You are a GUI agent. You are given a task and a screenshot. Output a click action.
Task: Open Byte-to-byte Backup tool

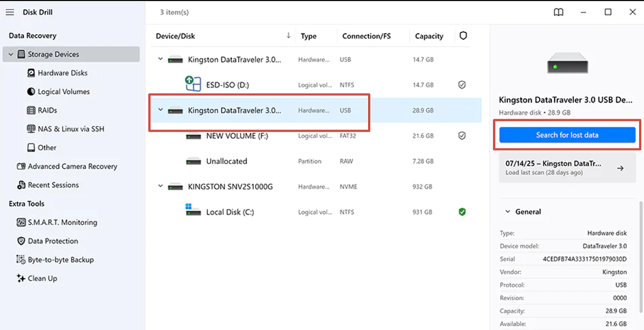pos(61,260)
